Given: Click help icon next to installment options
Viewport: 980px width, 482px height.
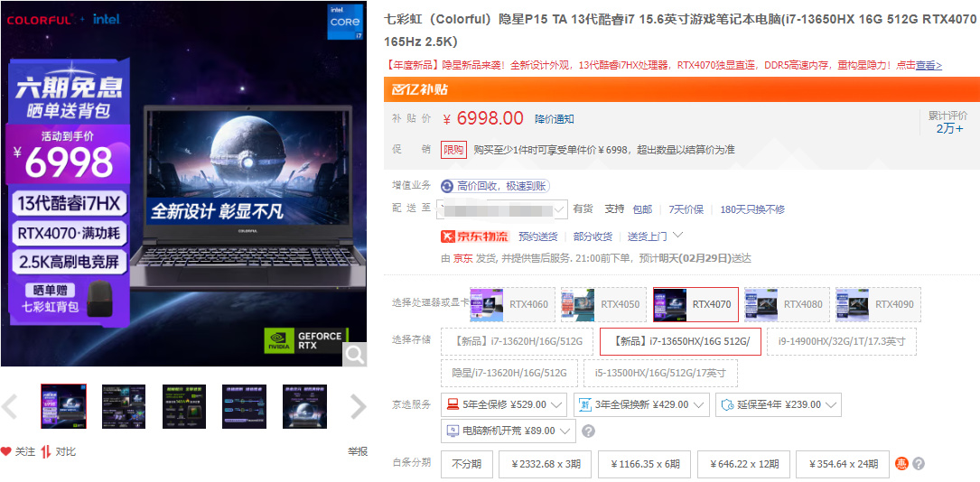Looking at the screenshot, I should 918,464.
